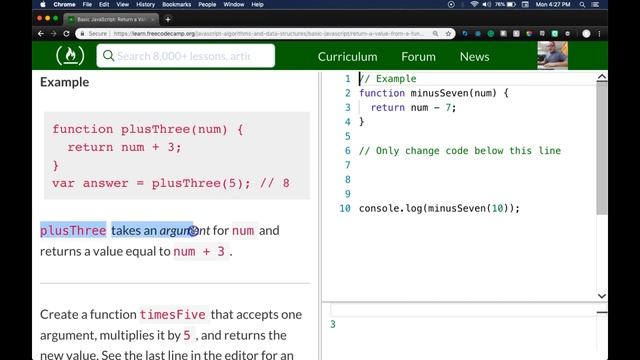Open the Apple menu
Image resolution: width=640 pixels, height=360 pixels.
[x=43, y=4]
